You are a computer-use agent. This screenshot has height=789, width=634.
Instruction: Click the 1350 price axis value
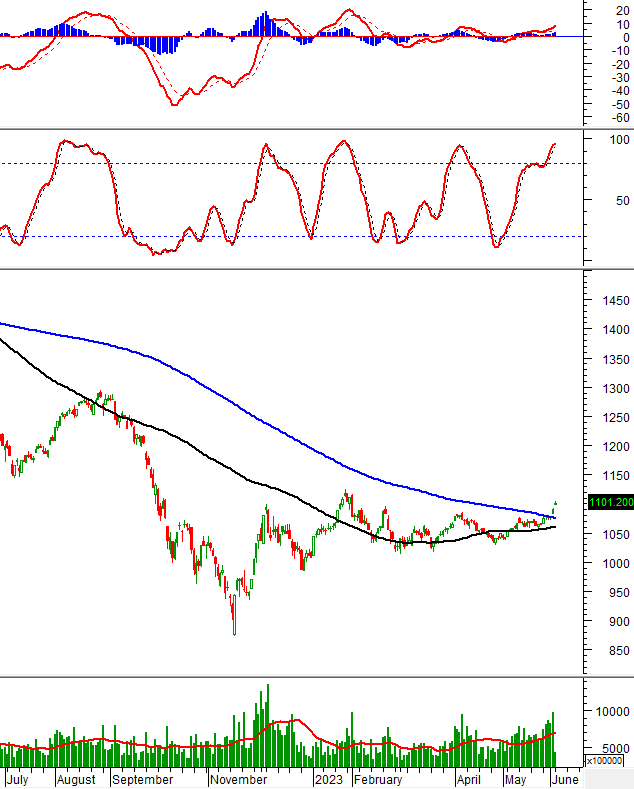(x=616, y=360)
